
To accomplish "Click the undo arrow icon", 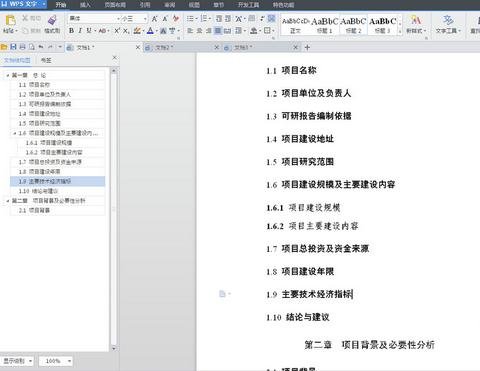I will (x=41, y=47).
